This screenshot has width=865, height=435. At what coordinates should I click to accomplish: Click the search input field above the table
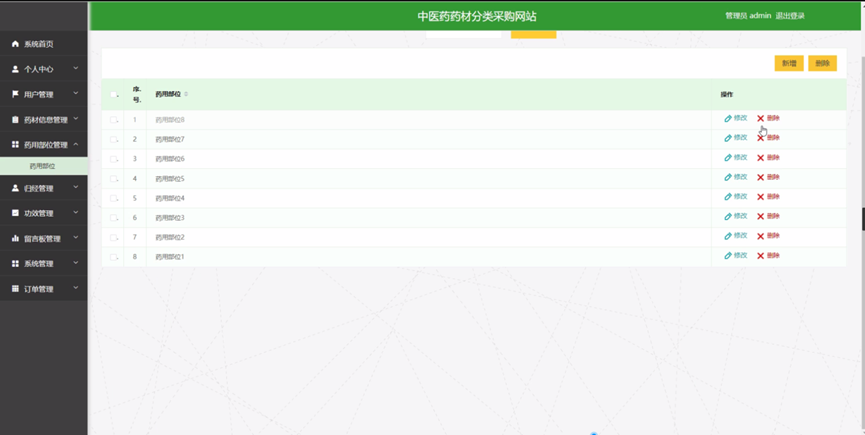[x=463, y=34]
